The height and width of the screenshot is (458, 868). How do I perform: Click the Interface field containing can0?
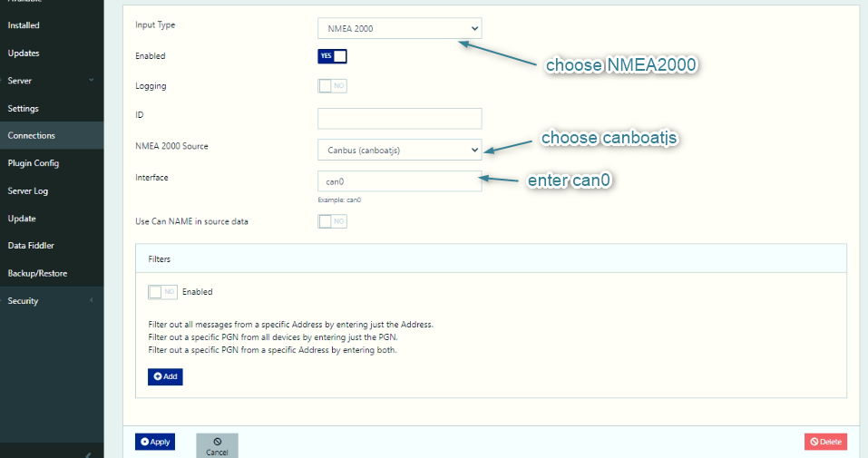click(400, 181)
